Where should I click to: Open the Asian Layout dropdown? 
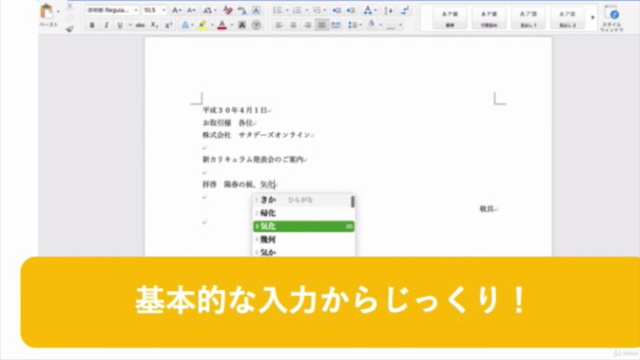[x=370, y=10]
